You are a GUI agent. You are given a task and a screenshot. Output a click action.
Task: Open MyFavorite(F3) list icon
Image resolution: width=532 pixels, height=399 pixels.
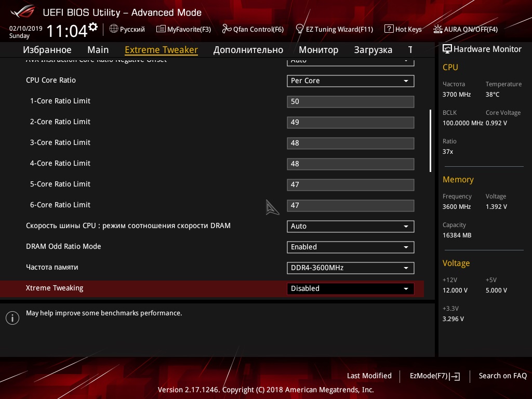tap(161, 29)
